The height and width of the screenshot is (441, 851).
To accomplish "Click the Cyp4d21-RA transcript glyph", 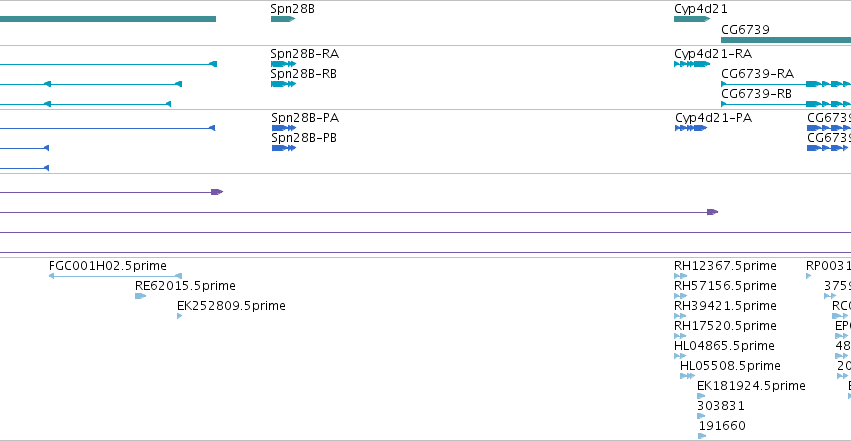I will tap(692, 64).
